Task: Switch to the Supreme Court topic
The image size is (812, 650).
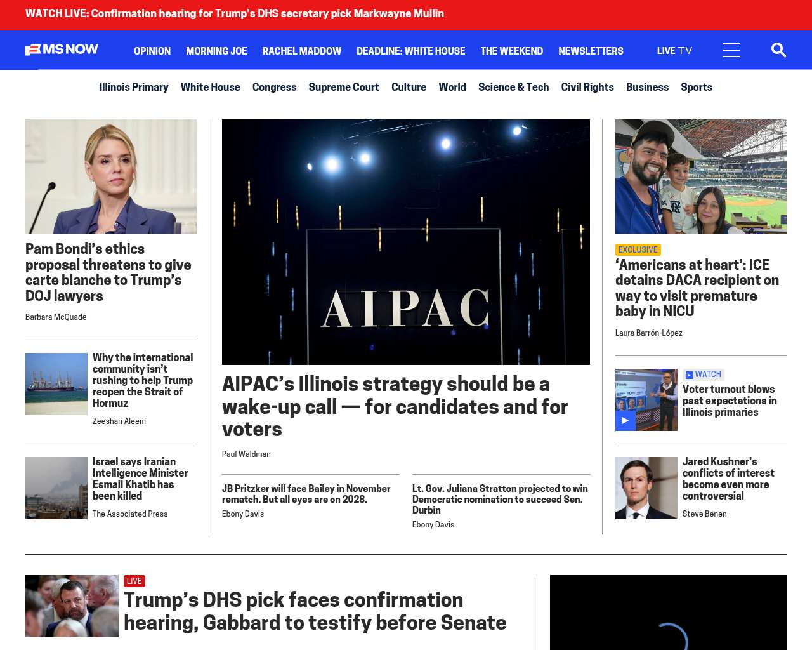Action: [x=343, y=87]
